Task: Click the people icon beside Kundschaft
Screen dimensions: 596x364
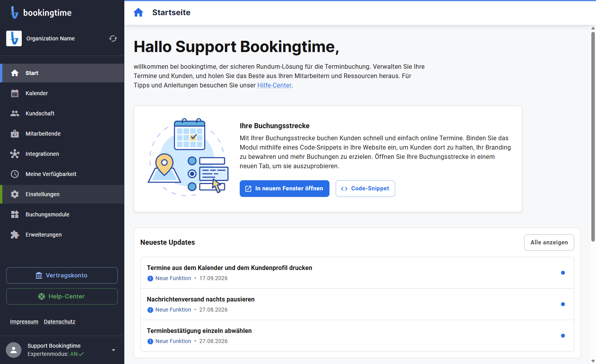Action: coord(15,113)
